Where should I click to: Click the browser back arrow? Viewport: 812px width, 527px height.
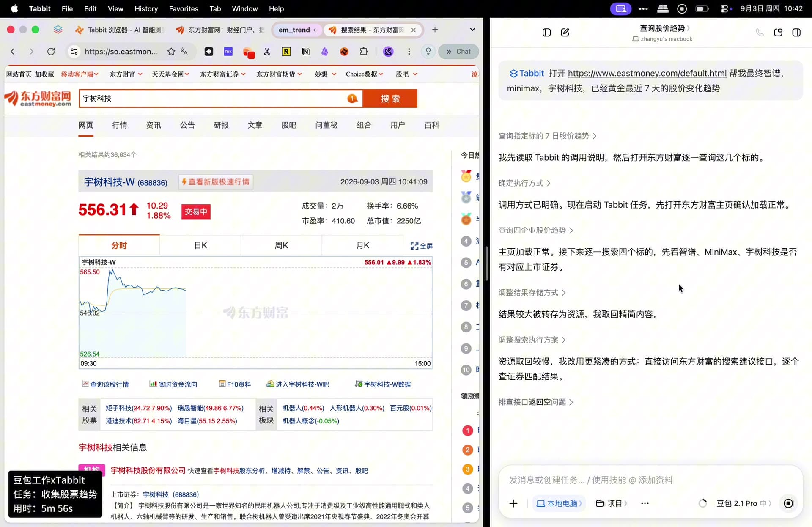click(x=13, y=52)
